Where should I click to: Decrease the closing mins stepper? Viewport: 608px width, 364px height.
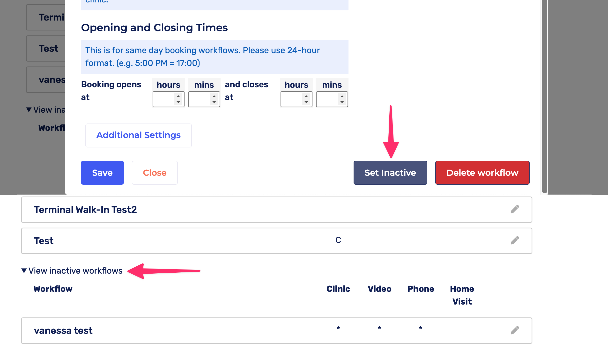click(x=342, y=102)
